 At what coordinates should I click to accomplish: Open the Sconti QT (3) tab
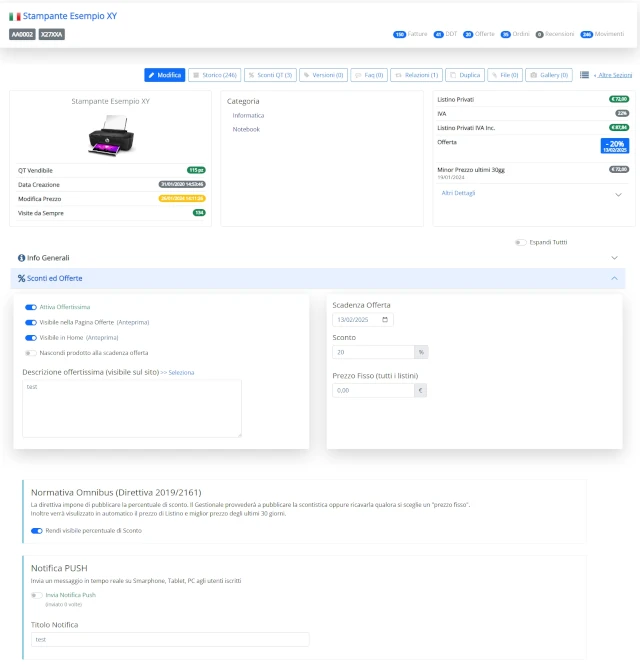point(270,75)
